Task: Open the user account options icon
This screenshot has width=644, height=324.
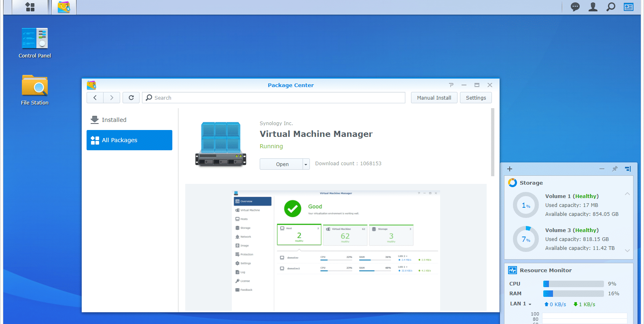Action: (x=593, y=7)
